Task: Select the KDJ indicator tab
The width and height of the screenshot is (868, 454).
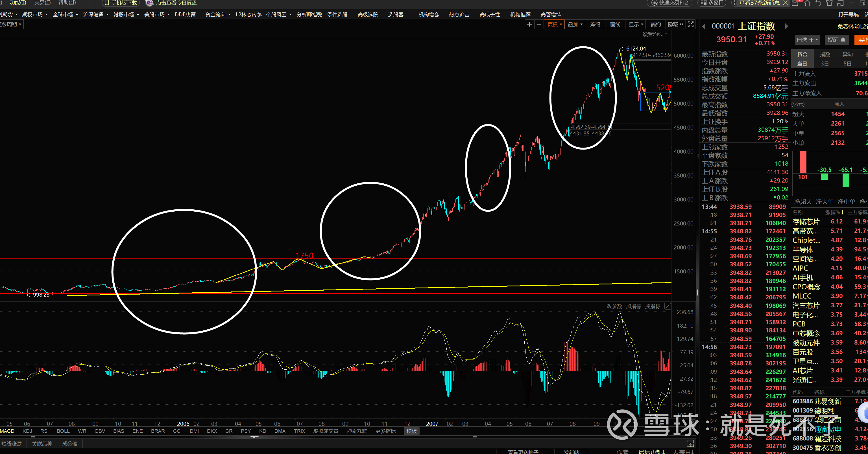Action: pyautogui.click(x=27, y=431)
